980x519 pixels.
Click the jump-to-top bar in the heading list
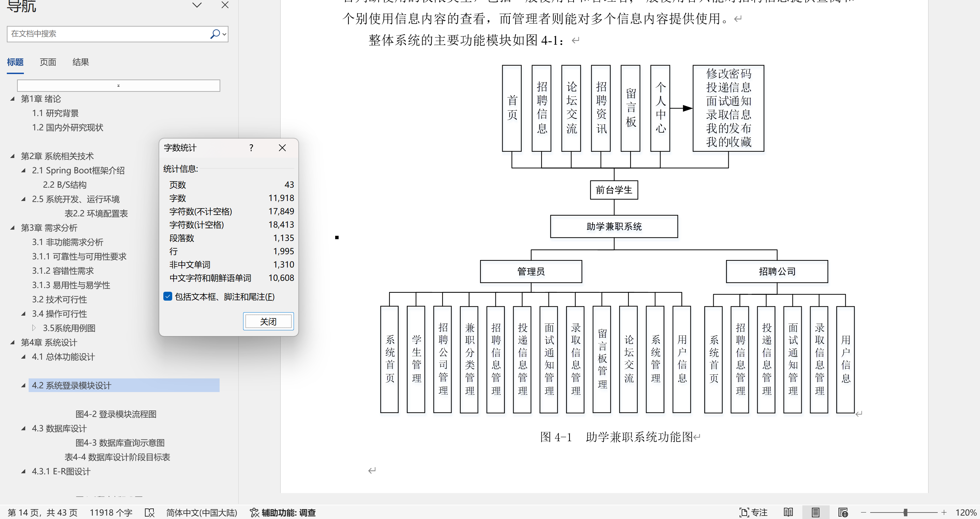coord(118,86)
